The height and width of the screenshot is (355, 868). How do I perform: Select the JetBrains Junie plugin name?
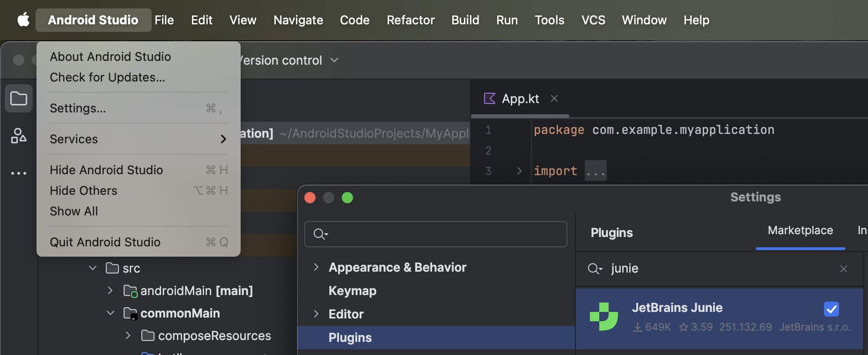[x=677, y=308]
